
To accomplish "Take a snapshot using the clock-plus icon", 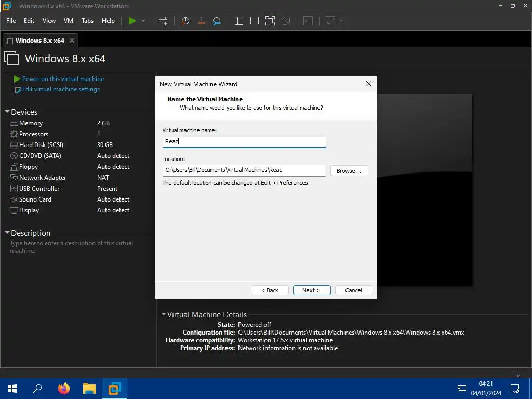I will pyautogui.click(x=185, y=21).
